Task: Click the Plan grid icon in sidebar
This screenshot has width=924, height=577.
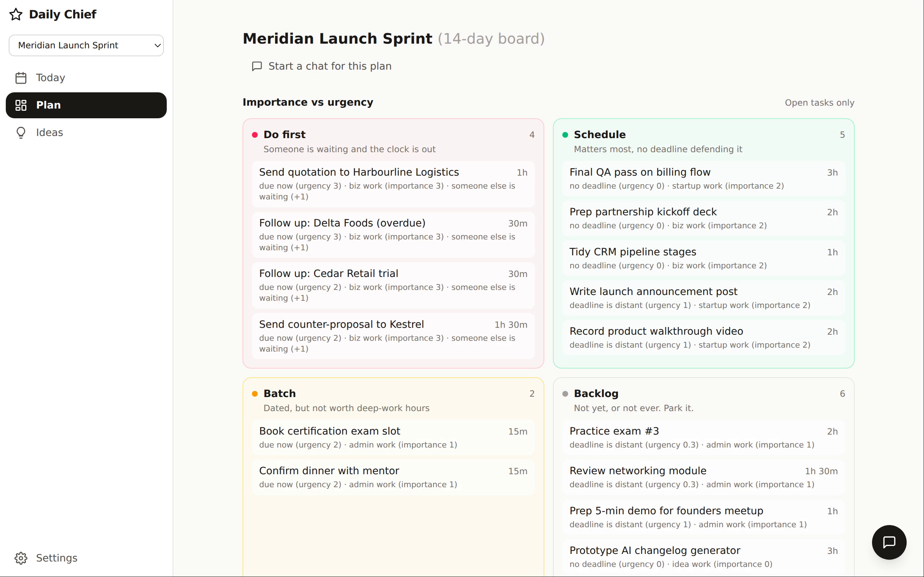Action: [x=21, y=105]
